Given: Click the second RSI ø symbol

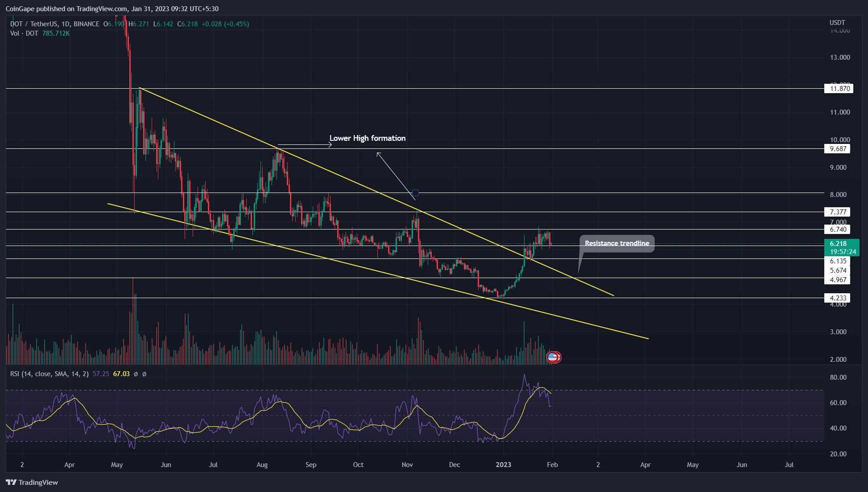Looking at the screenshot, I should tap(144, 374).
